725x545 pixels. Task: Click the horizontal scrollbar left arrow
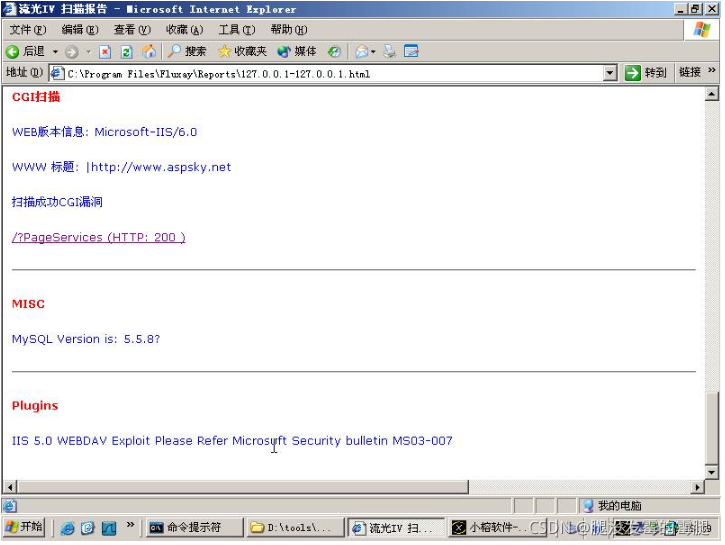(x=10, y=487)
